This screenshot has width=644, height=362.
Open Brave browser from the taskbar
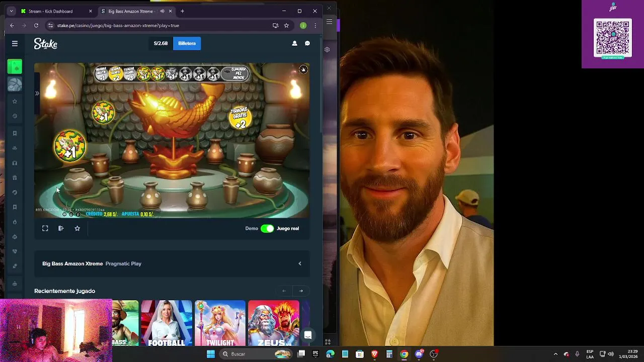[374, 354]
